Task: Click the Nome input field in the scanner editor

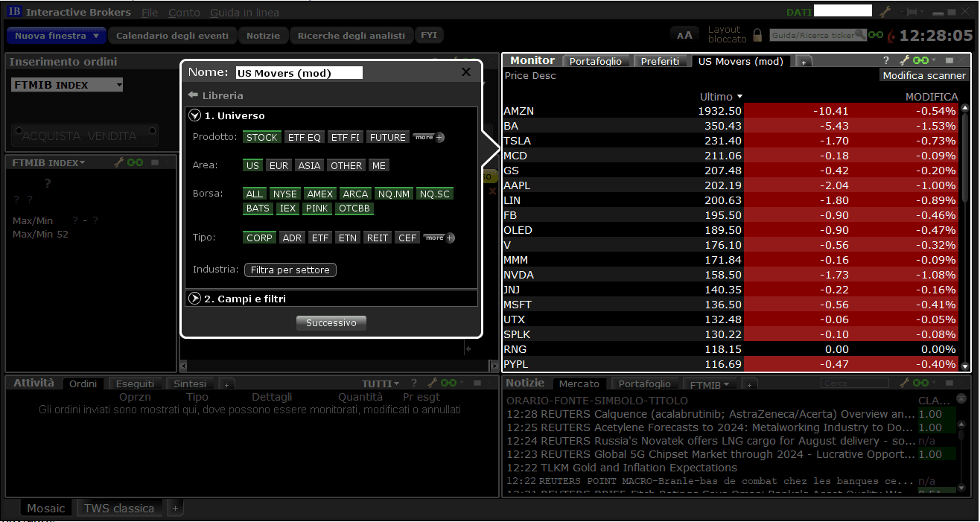Action: (x=299, y=73)
